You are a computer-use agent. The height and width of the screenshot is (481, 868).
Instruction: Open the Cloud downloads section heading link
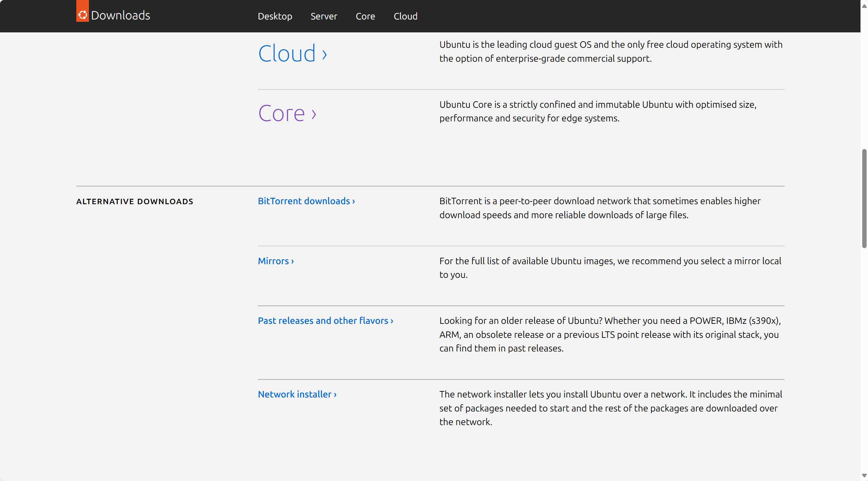287,53
